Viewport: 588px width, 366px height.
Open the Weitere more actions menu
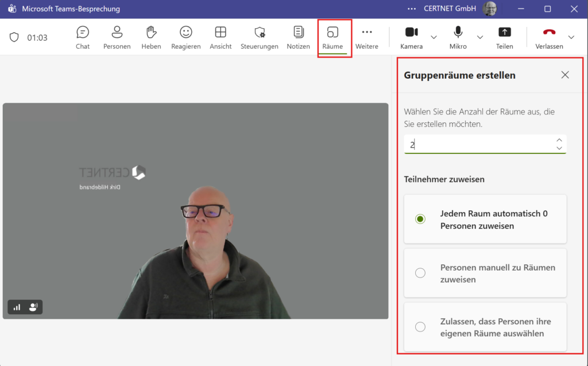(366, 37)
